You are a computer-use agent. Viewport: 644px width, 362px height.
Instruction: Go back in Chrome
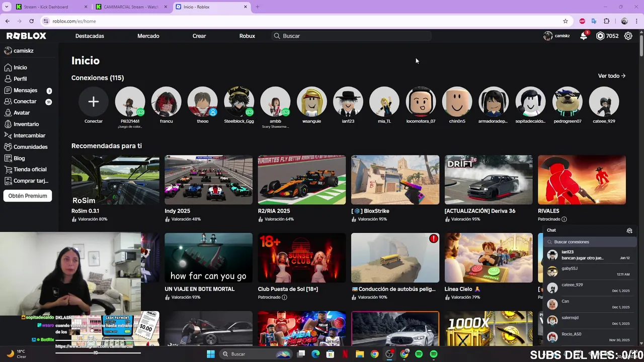pos(7,21)
